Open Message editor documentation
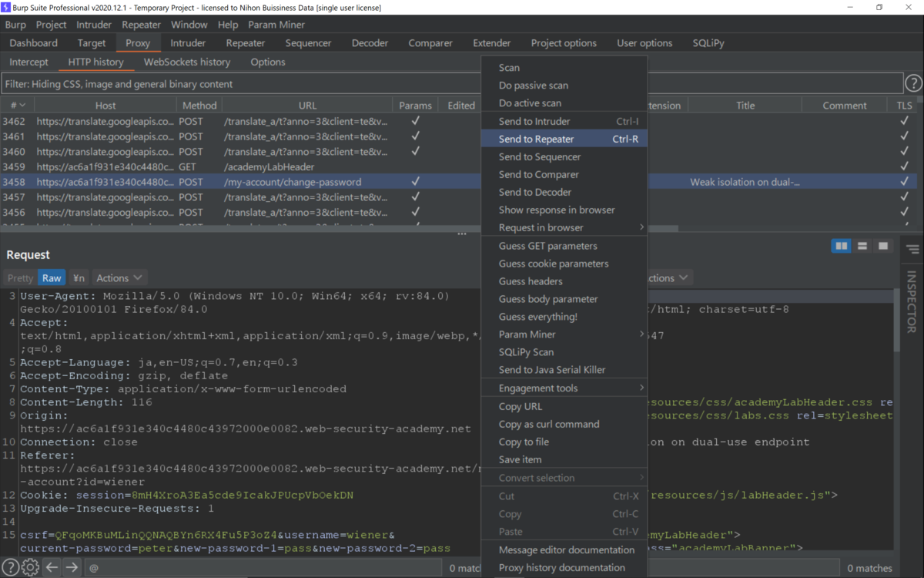The image size is (924, 578). (x=564, y=549)
